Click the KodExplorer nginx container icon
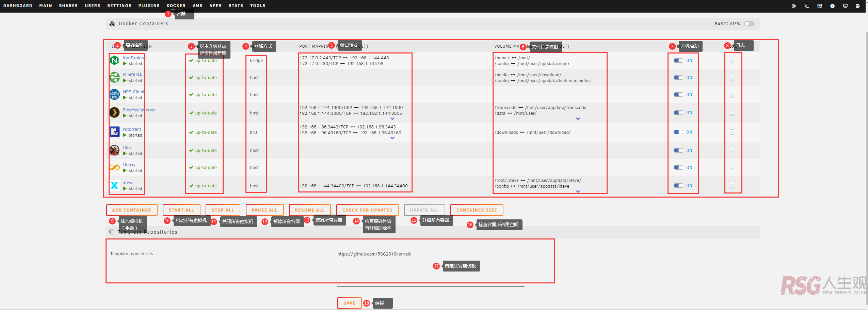868x310 pixels. [x=115, y=60]
